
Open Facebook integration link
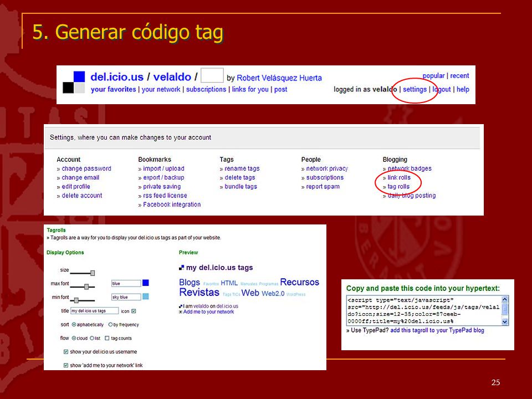click(x=172, y=204)
